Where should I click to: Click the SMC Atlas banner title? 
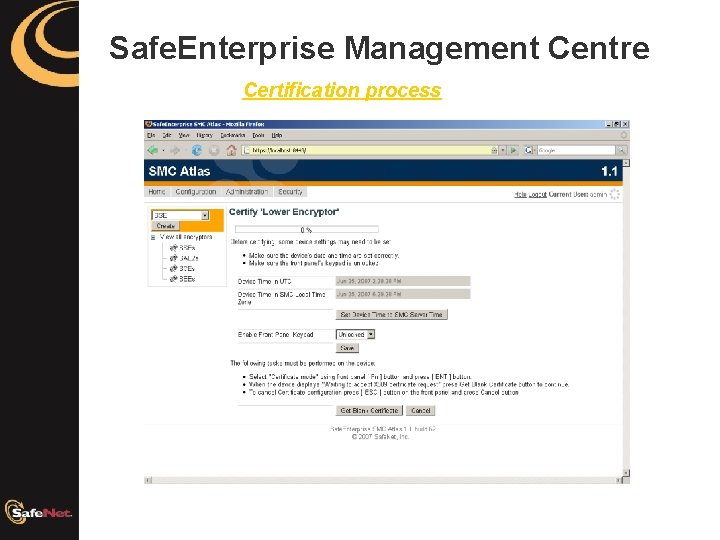179,171
